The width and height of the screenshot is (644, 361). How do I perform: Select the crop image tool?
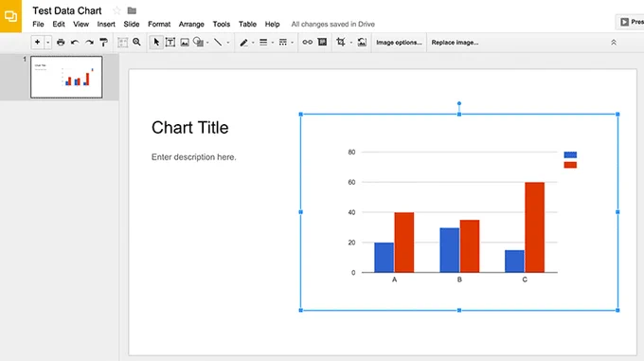[x=341, y=42]
